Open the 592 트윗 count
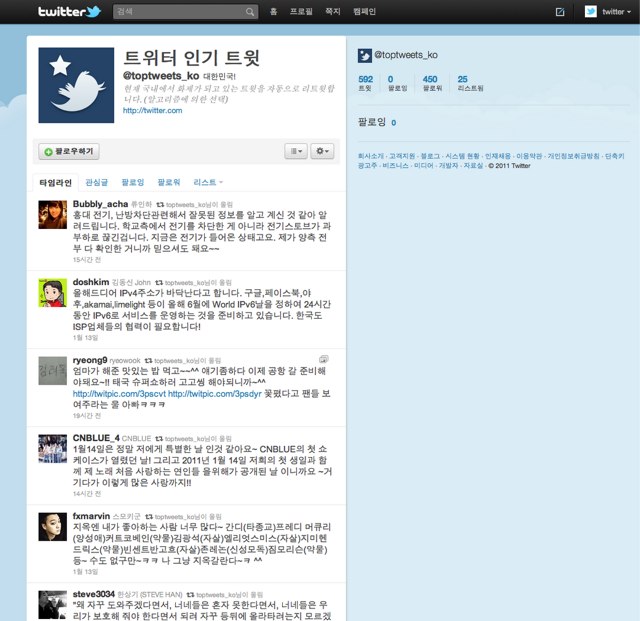Screen dimensions: 640x621 [365, 83]
